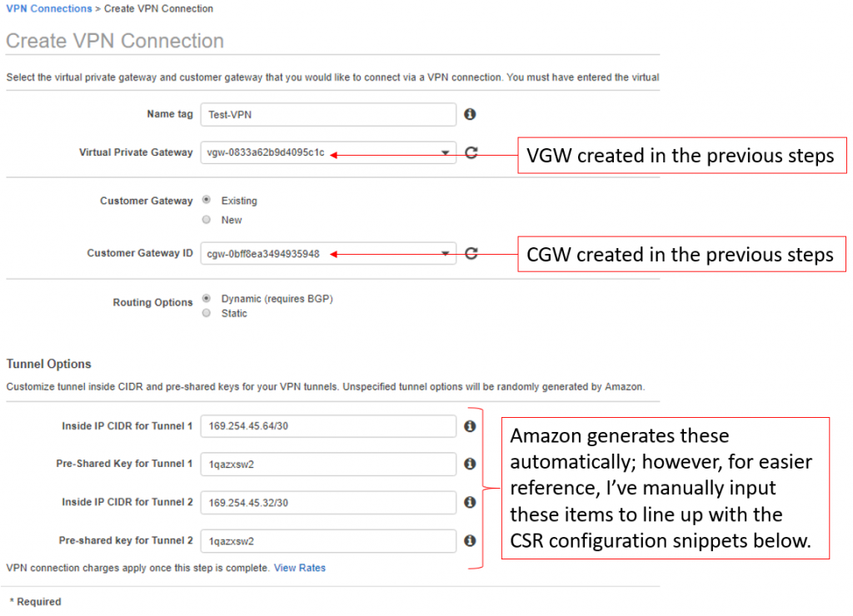
Task: Show info for Inside IP CIDR Tunnel 1
Action: (x=470, y=425)
